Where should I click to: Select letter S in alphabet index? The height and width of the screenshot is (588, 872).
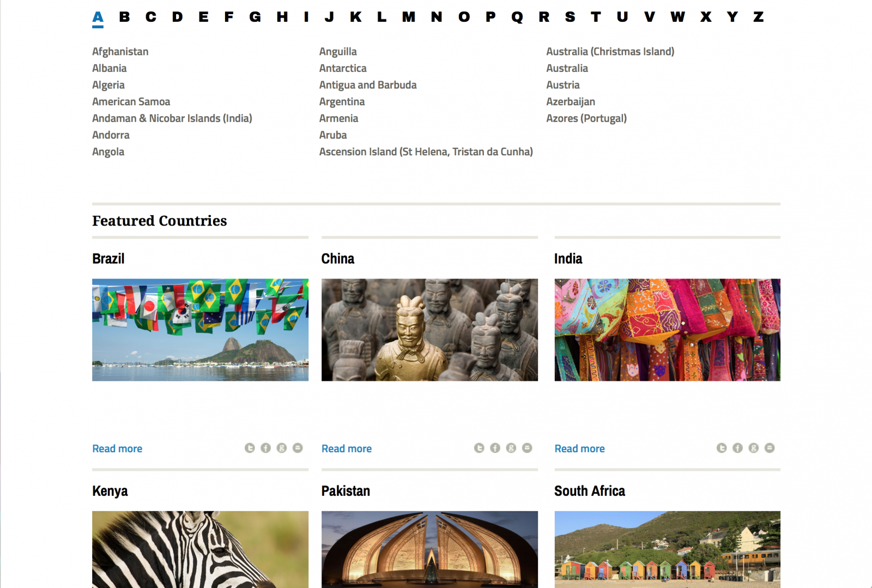coord(570,17)
